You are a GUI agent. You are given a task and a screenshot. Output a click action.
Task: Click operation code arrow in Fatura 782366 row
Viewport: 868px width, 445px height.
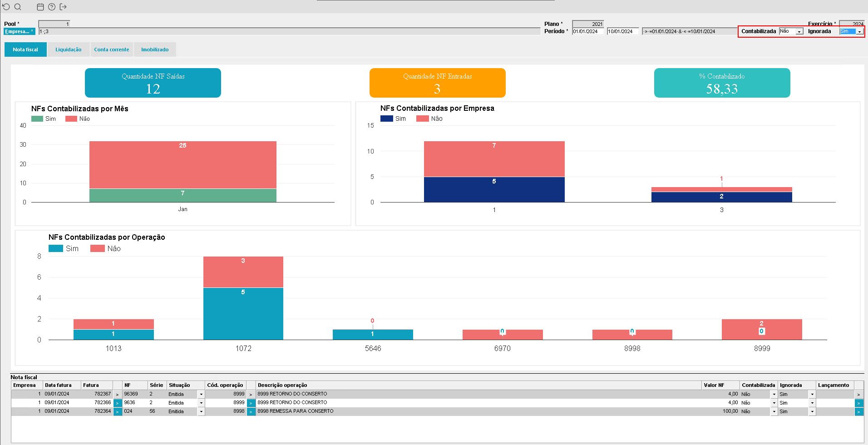click(251, 403)
